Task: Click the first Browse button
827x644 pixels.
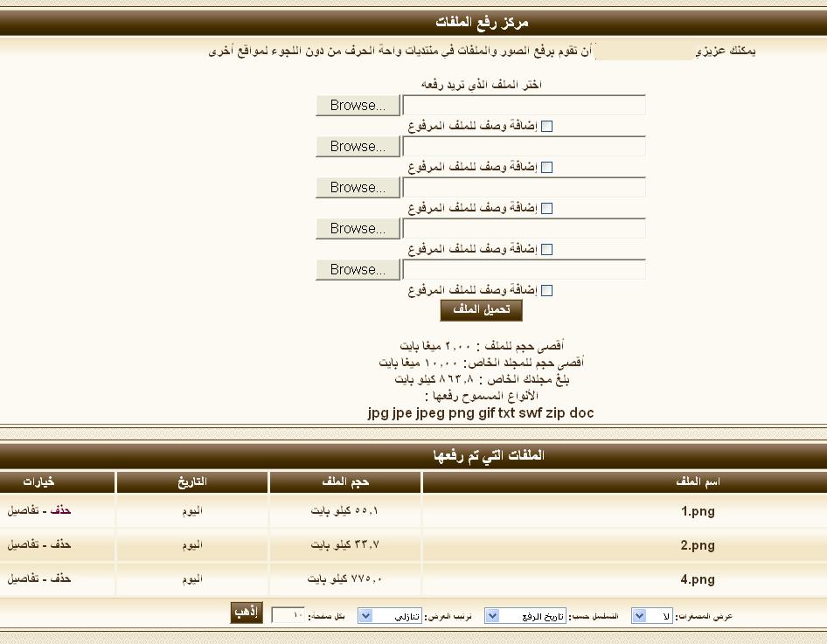Action: (358, 106)
